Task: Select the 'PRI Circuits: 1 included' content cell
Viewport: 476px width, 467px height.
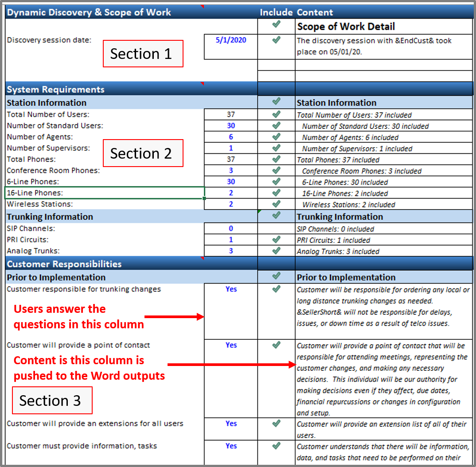Action: point(384,240)
